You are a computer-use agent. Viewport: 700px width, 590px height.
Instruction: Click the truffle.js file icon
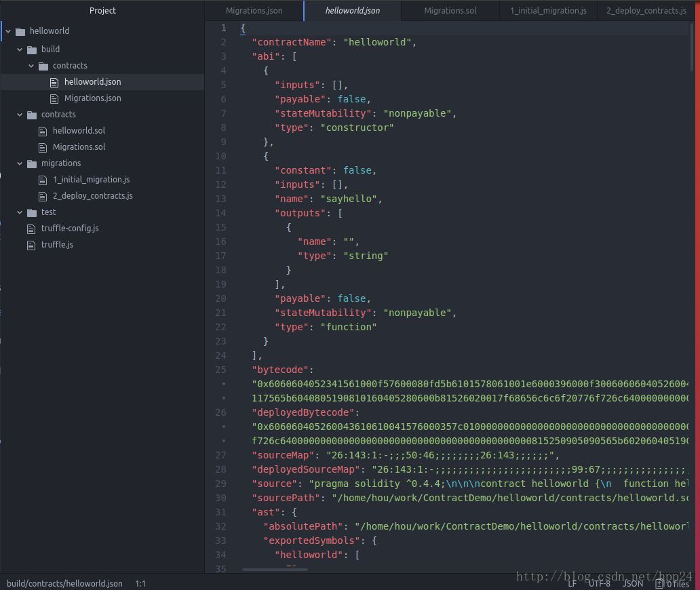tap(31, 245)
